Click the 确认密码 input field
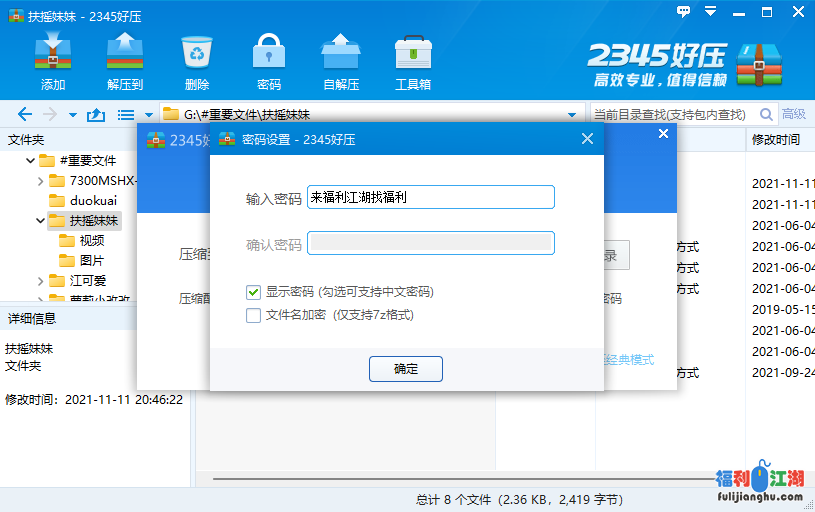The image size is (815, 512). tap(430, 243)
